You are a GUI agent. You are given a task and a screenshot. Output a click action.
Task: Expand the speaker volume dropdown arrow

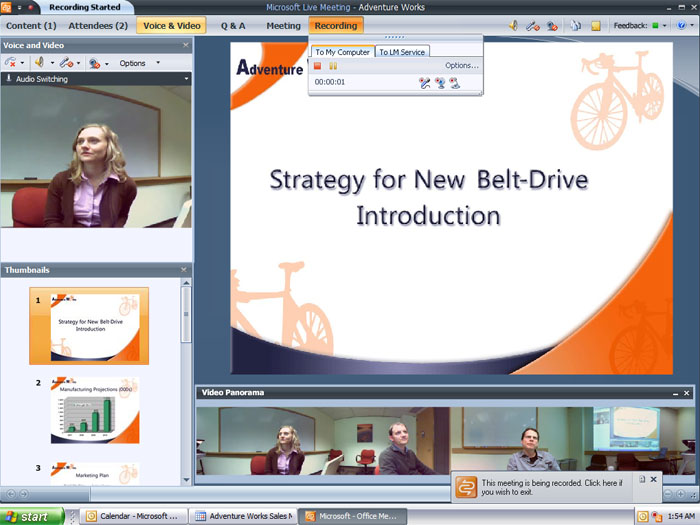coord(52,63)
